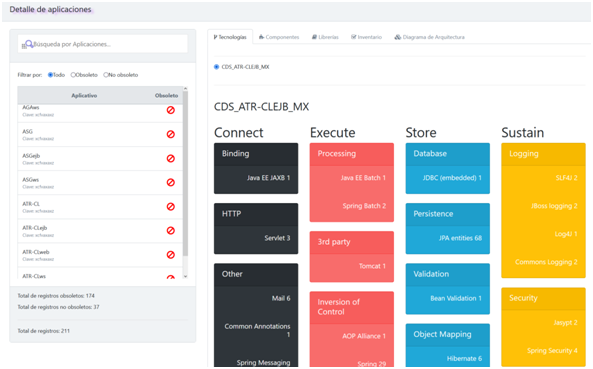Click the Security card header
The width and height of the screenshot is (593, 369).
pyautogui.click(x=543, y=298)
